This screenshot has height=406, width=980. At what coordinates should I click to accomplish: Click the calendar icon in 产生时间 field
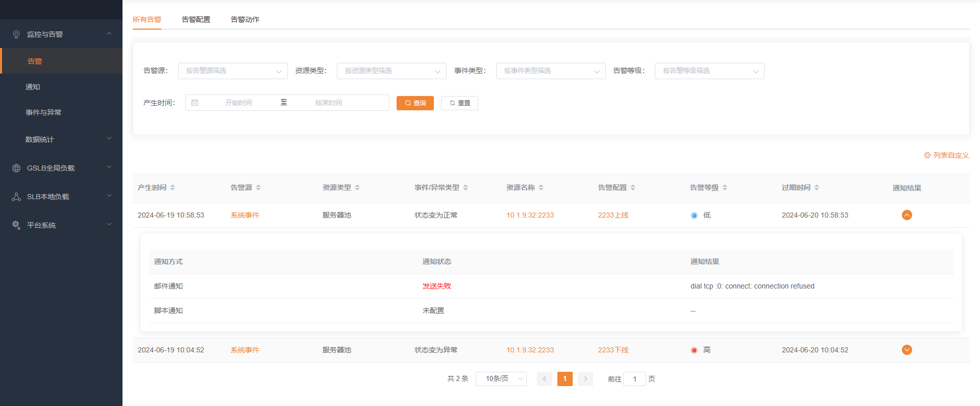click(x=194, y=103)
